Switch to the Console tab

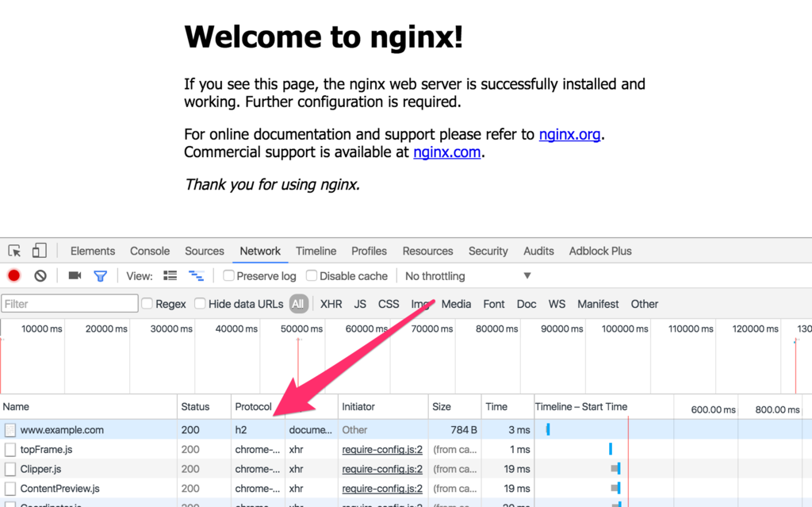pyautogui.click(x=149, y=251)
